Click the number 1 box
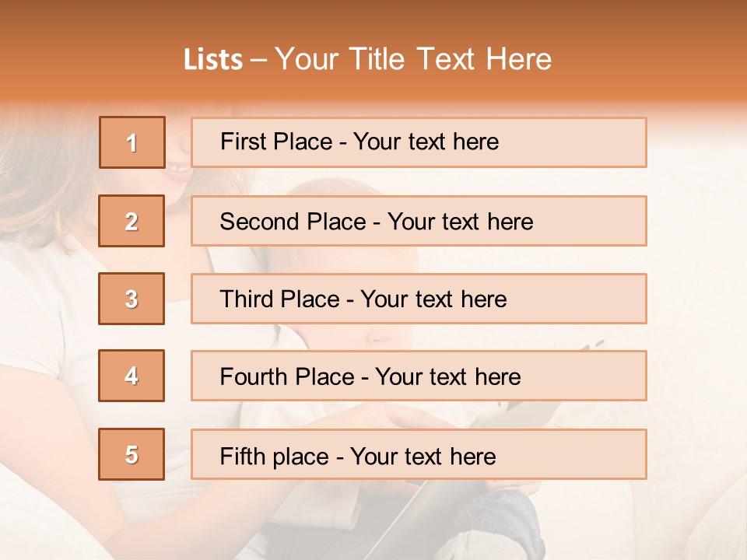Viewport: 747px width, 560px height. [132, 142]
